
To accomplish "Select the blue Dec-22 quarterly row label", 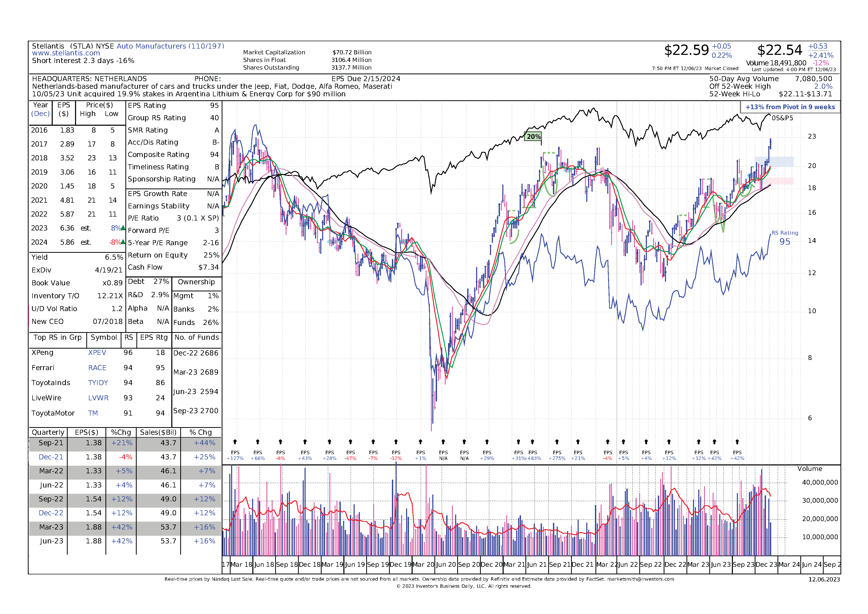I will (x=51, y=513).
